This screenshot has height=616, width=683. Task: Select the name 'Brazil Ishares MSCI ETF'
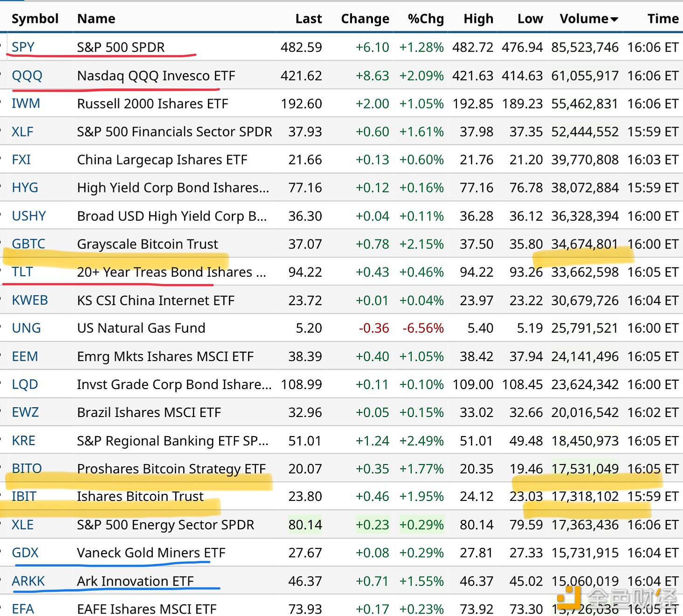[149, 412]
